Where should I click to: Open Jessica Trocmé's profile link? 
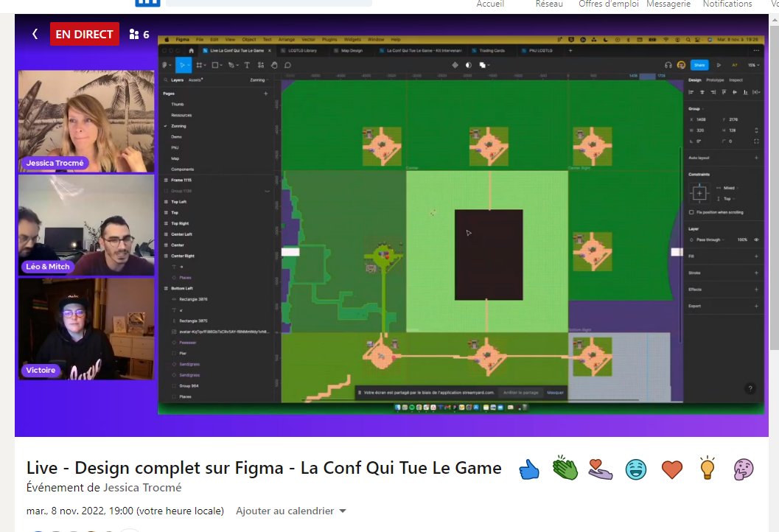(x=142, y=488)
